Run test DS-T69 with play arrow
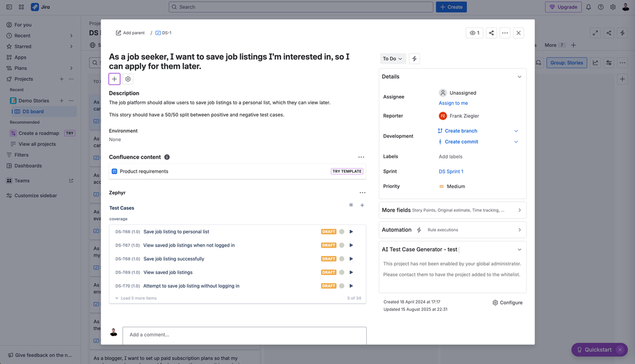Image resolution: width=635 pixels, height=364 pixels. (x=351, y=272)
